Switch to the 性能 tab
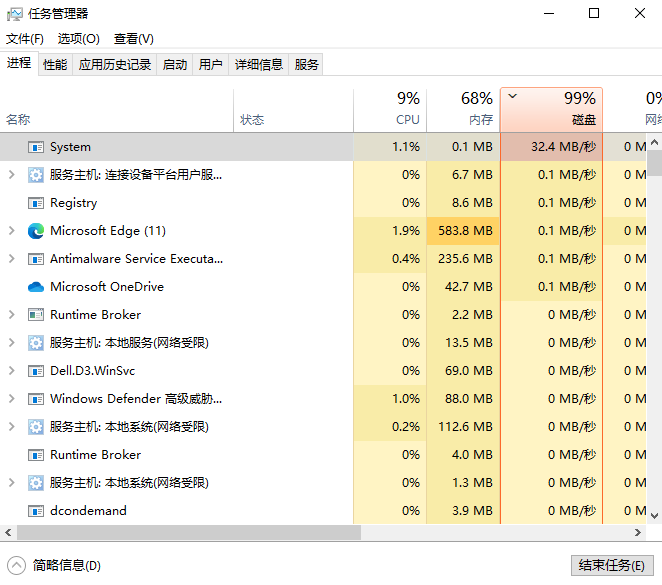 pos(55,65)
